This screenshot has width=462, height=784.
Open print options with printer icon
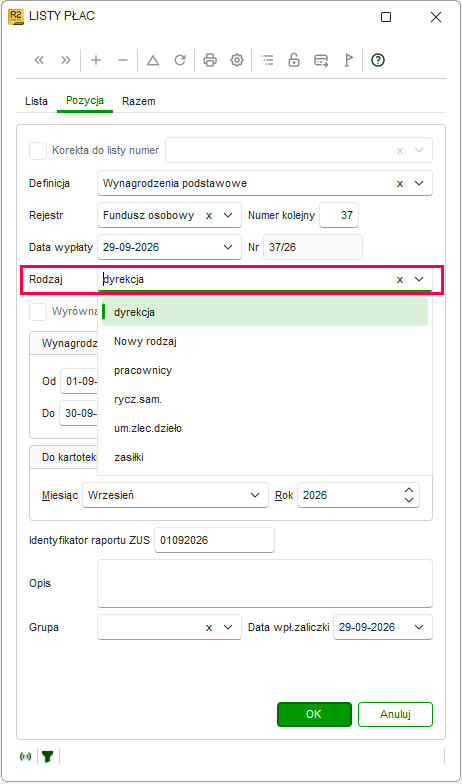point(210,60)
